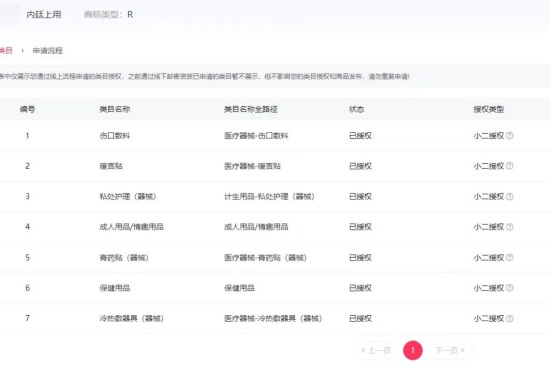Viewport: 550px width, 376px height.
Task: Click 已授权 status in row 7
Action: (360, 318)
